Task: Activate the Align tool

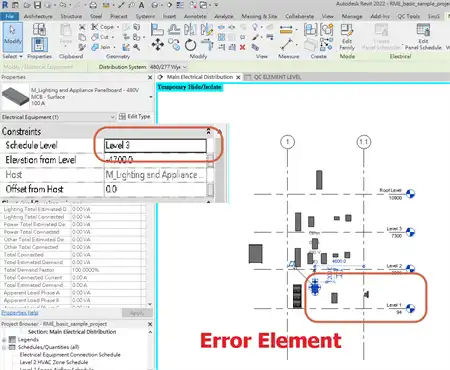Action: (157, 30)
